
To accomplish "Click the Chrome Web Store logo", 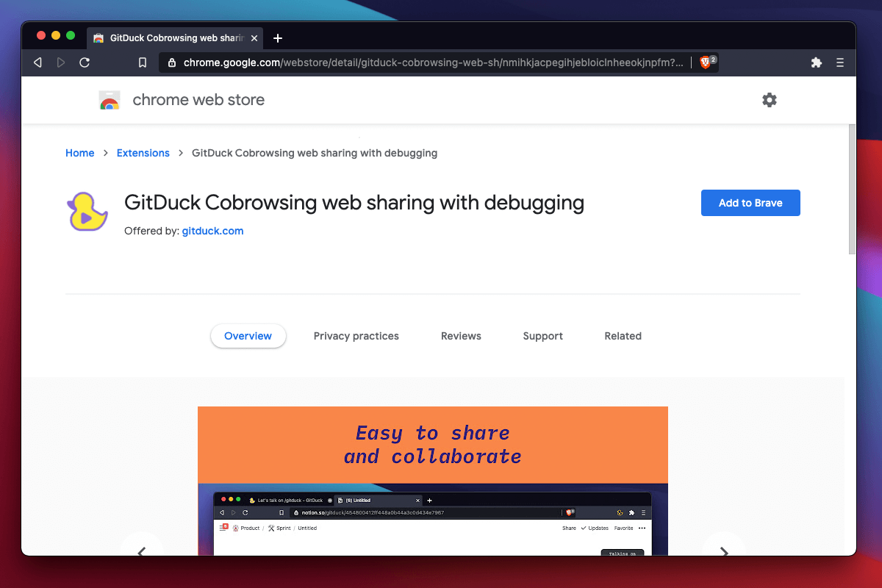I will coord(110,100).
